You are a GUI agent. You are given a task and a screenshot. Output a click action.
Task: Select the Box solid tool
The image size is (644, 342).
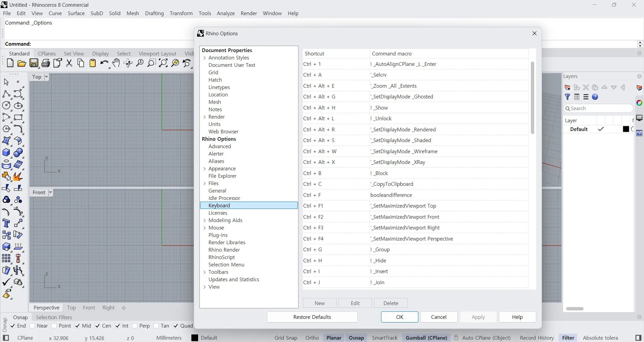(x=6, y=153)
